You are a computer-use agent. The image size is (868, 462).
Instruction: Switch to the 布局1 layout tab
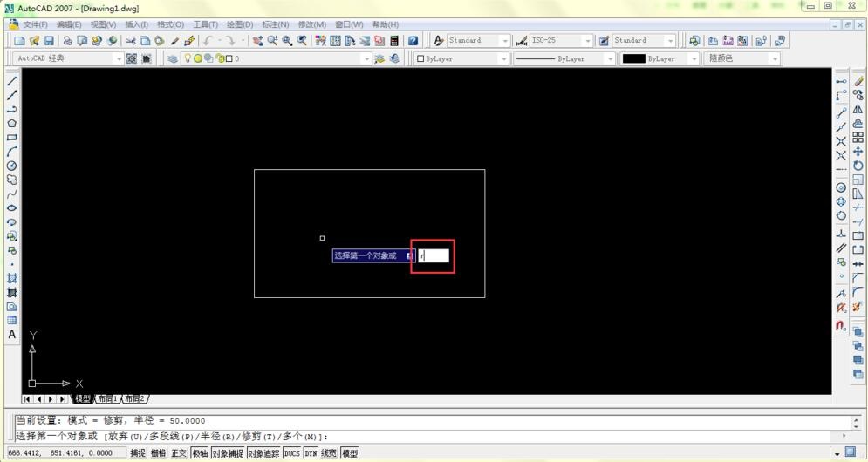pos(106,399)
